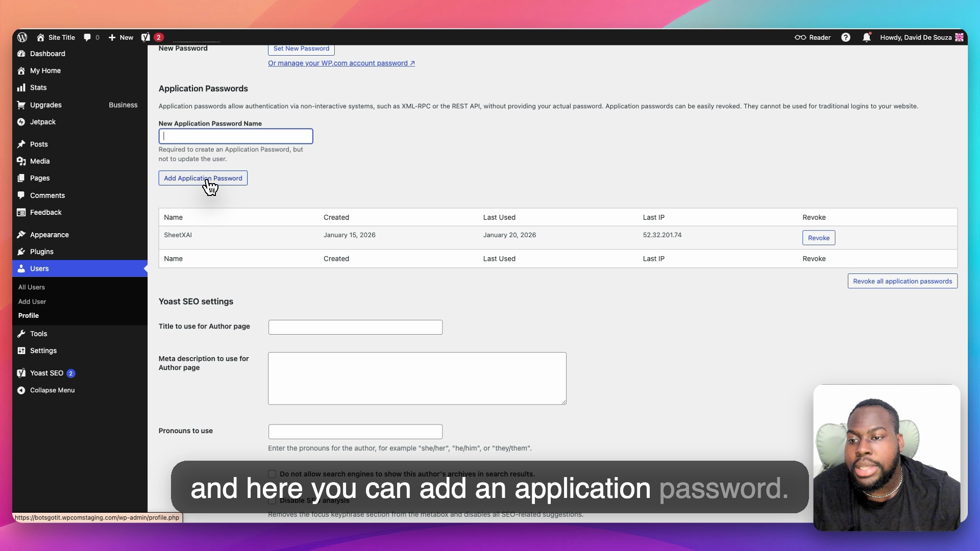The width and height of the screenshot is (980, 551).
Task: Toggle search engines author archives checkbox
Action: point(272,474)
